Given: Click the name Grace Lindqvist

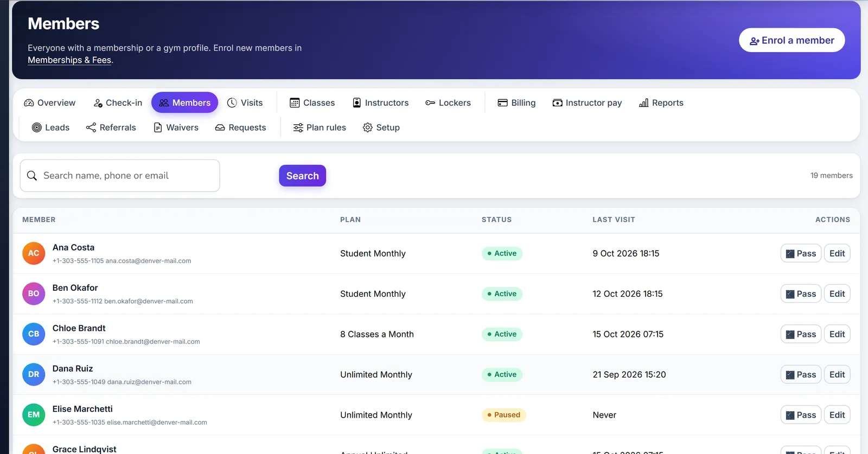Looking at the screenshot, I should (x=84, y=449).
